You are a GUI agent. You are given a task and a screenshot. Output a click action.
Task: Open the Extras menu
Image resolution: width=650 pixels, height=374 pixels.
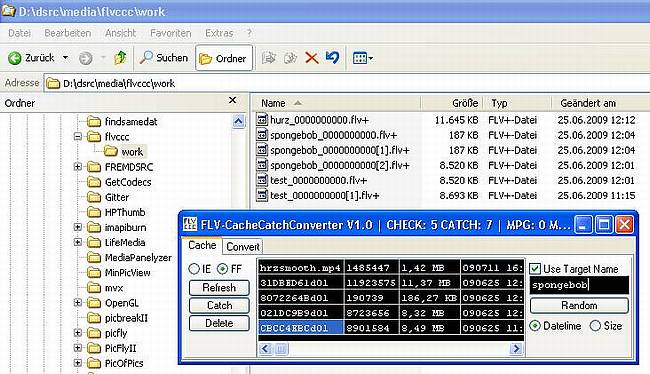219,33
